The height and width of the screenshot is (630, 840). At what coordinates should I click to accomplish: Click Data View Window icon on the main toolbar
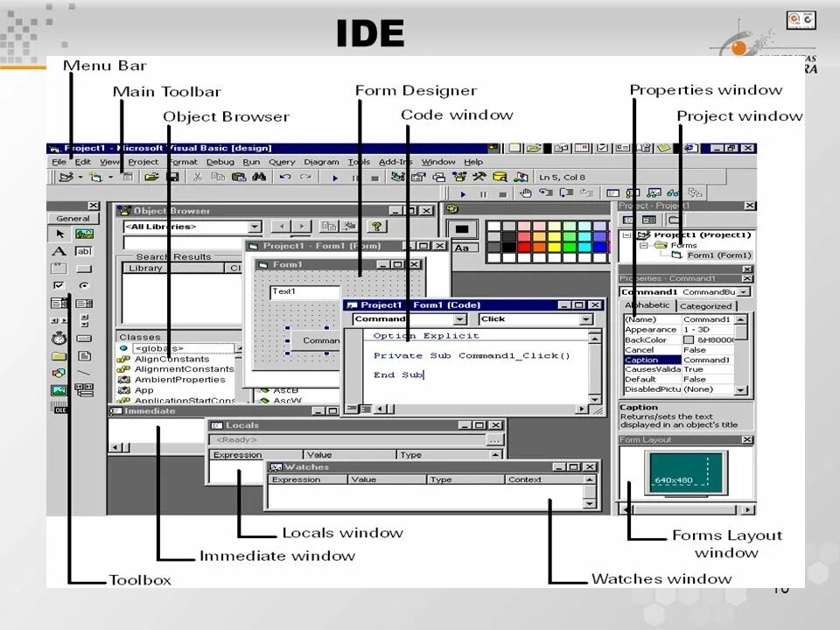(x=500, y=177)
